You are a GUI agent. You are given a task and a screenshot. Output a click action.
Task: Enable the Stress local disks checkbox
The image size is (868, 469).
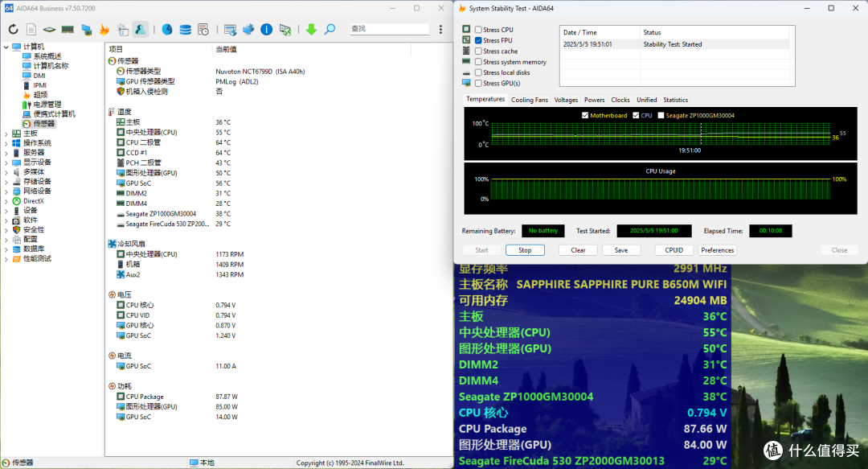pyautogui.click(x=478, y=72)
